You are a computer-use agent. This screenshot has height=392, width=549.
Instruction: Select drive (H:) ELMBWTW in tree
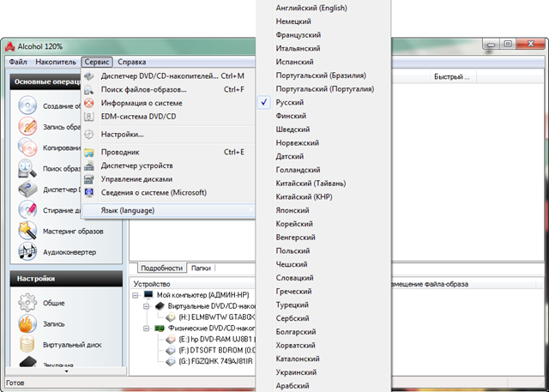[x=217, y=317]
